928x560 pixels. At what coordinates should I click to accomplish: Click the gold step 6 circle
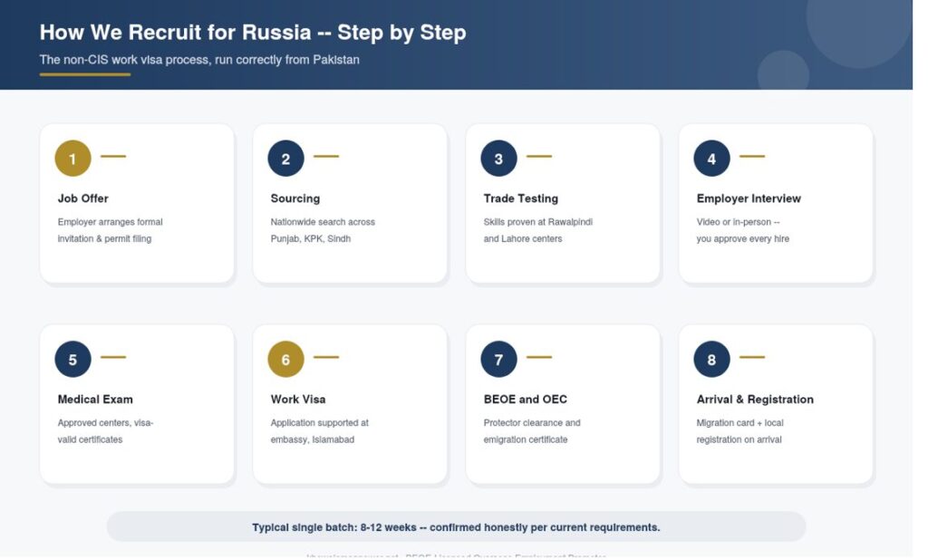click(285, 359)
